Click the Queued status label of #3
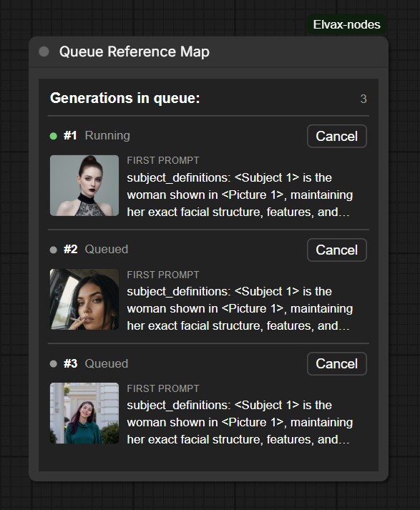The width and height of the screenshot is (420, 510). (x=107, y=363)
